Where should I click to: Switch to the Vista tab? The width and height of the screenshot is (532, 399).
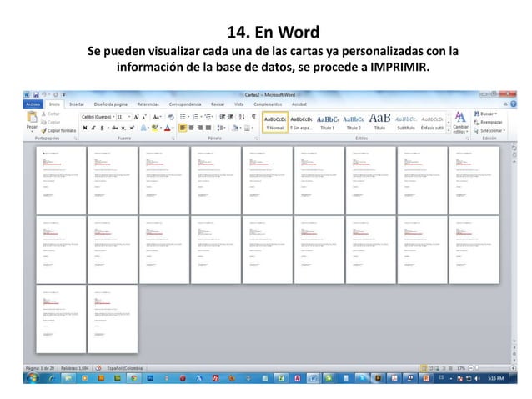(238, 104)
